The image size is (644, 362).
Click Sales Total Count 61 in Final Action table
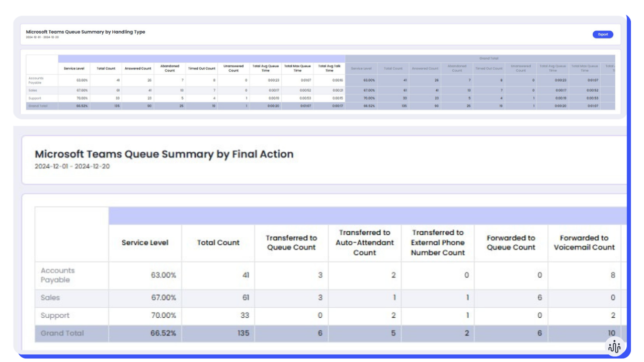(246, 298)
